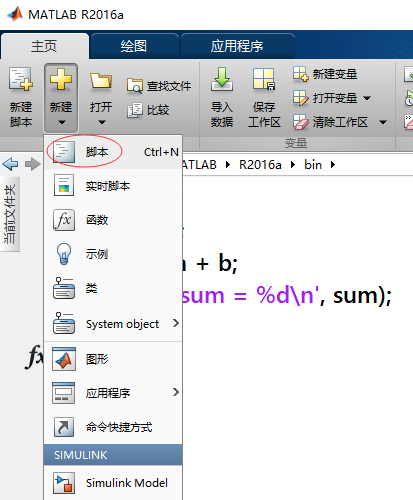Click the Compare (比较) icon

[x=135, y=110]
